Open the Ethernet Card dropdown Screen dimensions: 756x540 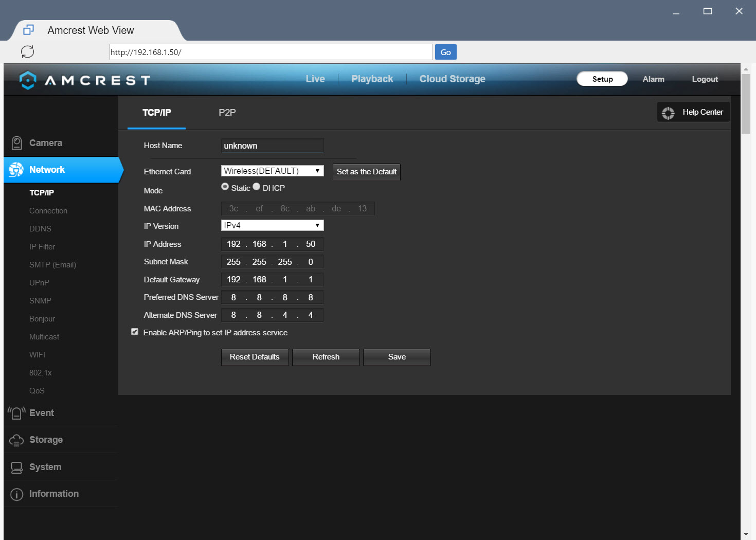click(x=273, y=171)
